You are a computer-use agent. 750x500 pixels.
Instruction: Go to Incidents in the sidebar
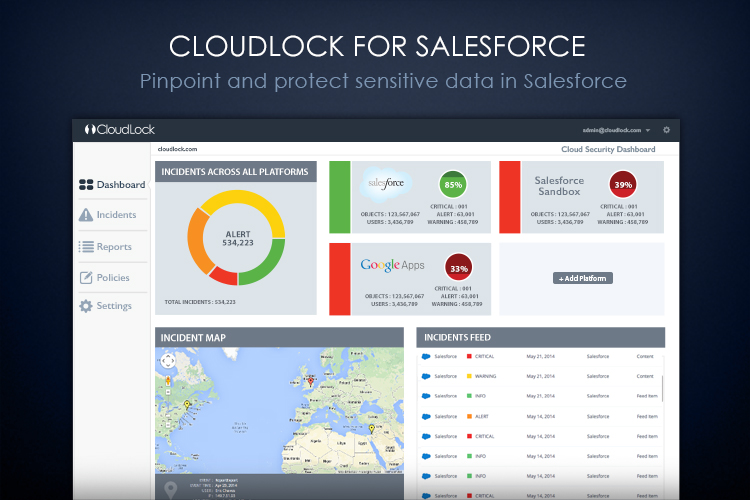tap(108, 215)
